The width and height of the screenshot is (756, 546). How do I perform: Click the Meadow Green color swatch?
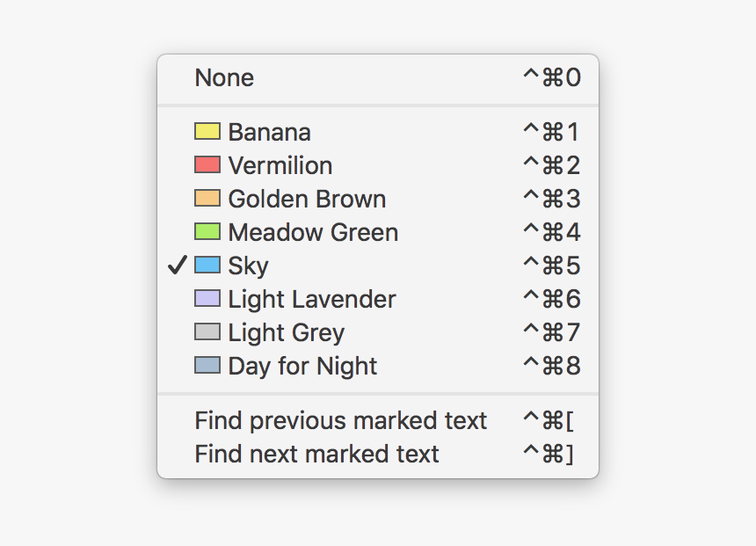pyautogui.click(x=207, y=232)
